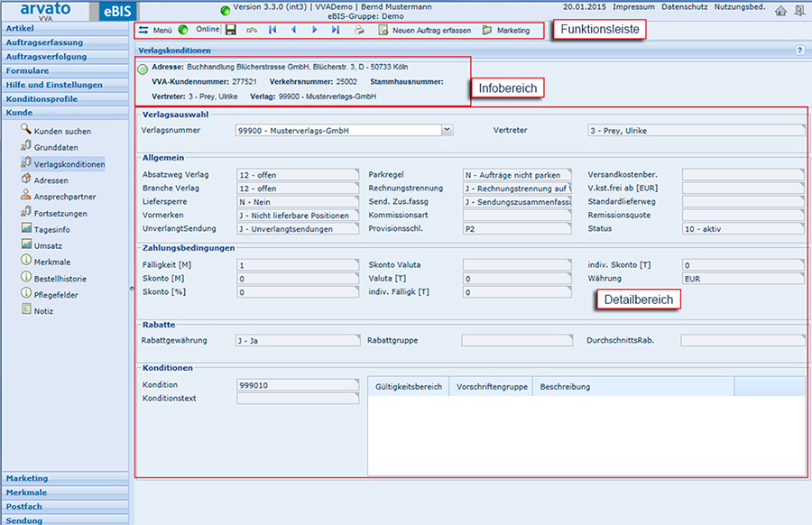This screenshot has height=525, width=812.
Task: Click the info icon beside Merkmale under Kunde
Action: [26, 261]
